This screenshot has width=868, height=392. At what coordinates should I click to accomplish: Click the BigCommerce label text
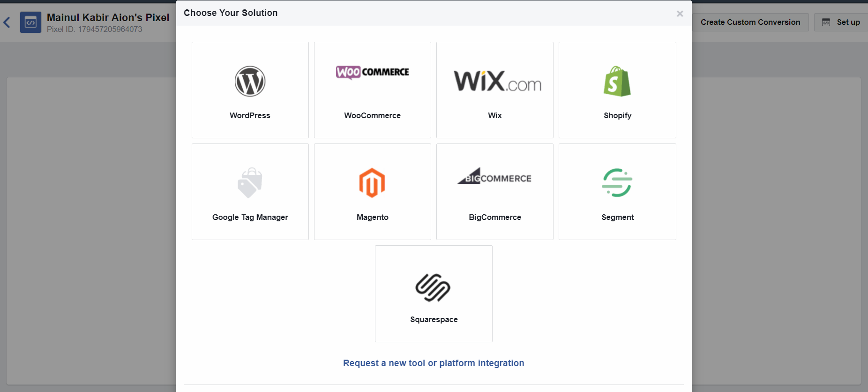[495, 218]
